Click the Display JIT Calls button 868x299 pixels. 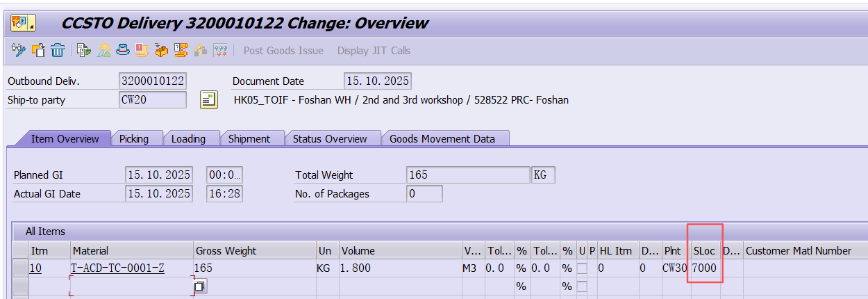tap(374, 50)
